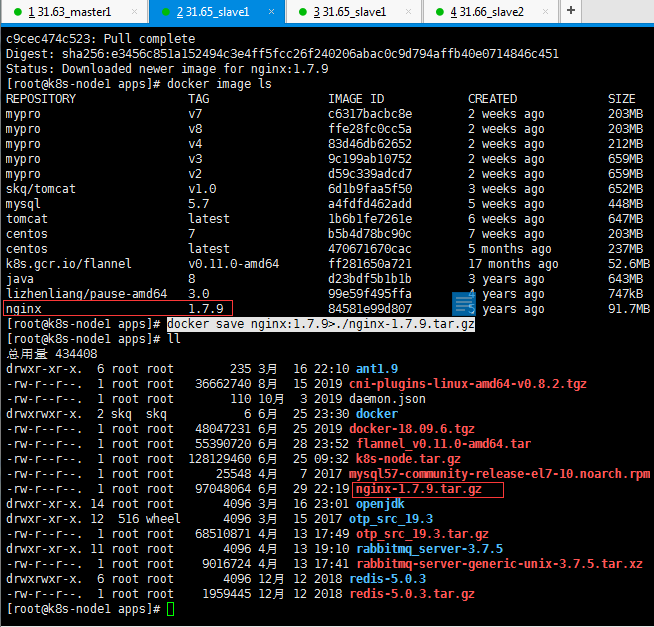
Task: Click daemon.json file name
Action: (x=387, y=399)
